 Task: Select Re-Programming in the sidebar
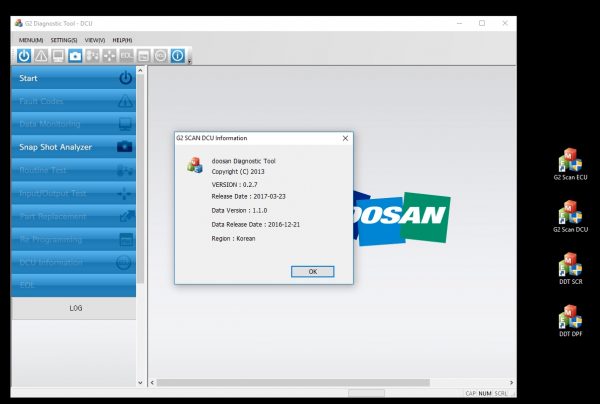[73, 239]
